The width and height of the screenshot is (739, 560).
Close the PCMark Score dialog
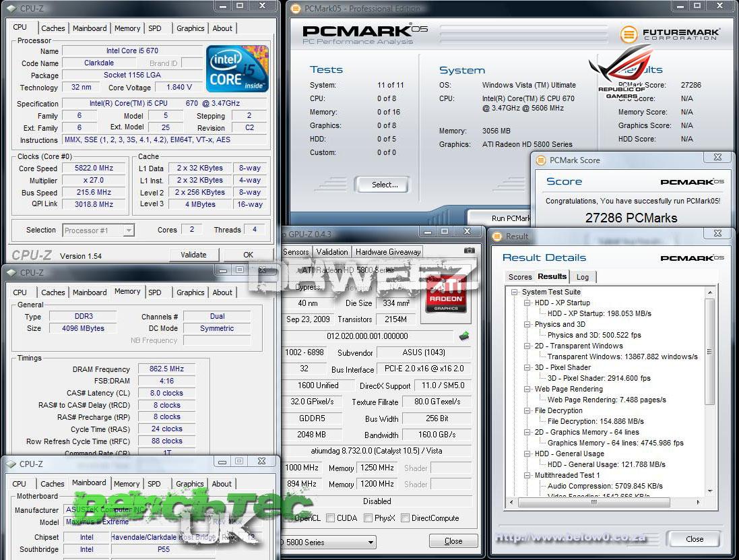717,157
